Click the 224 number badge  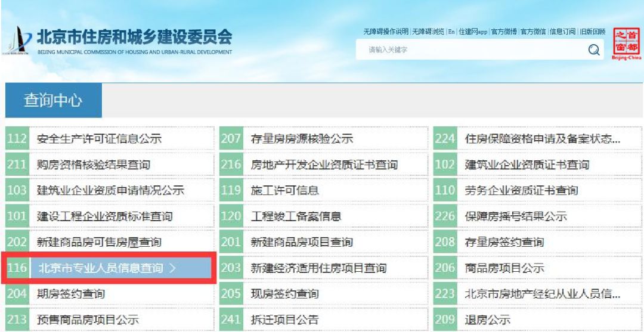[445, 139]
